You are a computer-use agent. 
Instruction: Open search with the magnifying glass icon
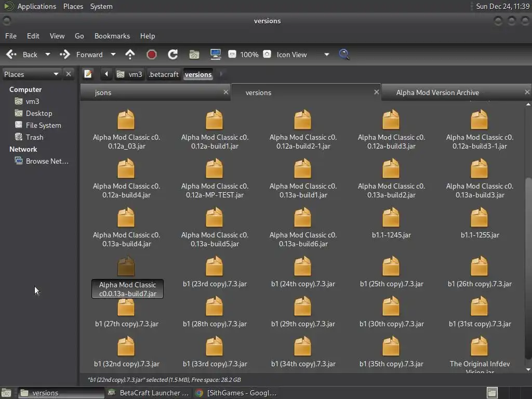pos(344,55)
